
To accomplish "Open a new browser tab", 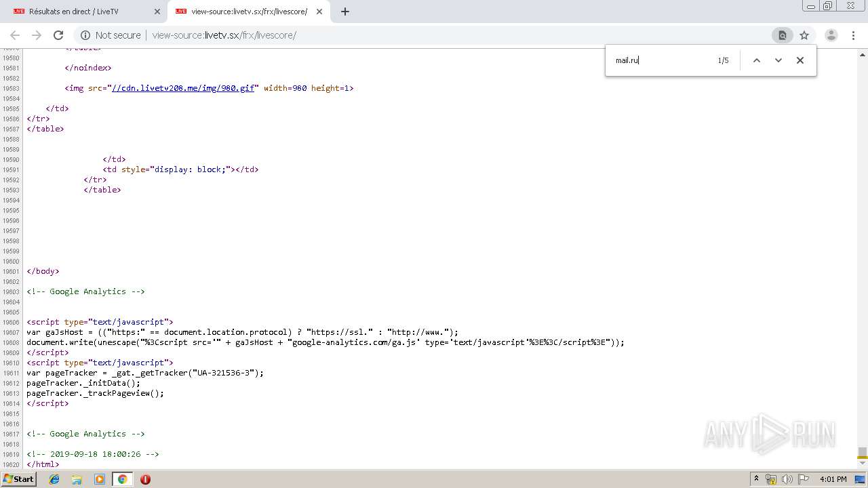I will point(344,12).
